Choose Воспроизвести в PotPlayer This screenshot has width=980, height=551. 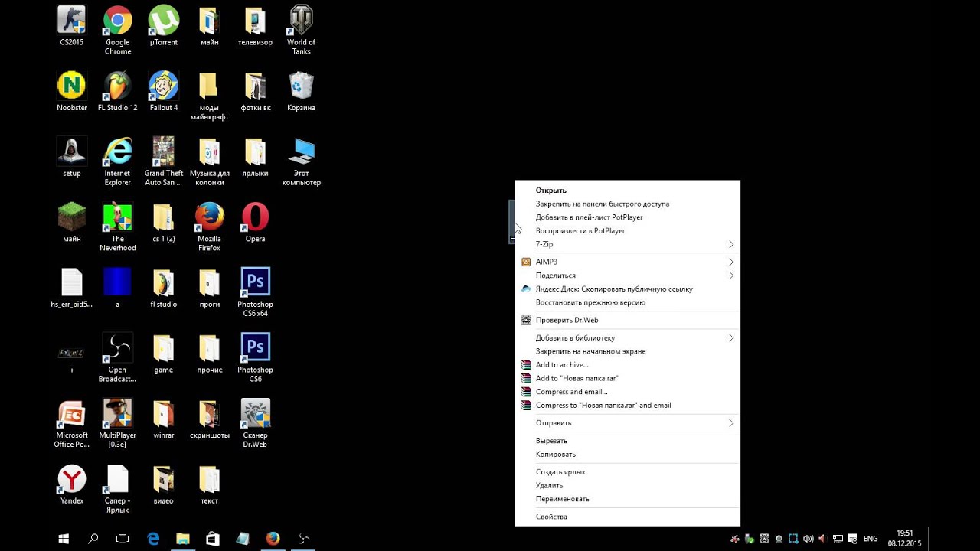(x=627, y=230)
